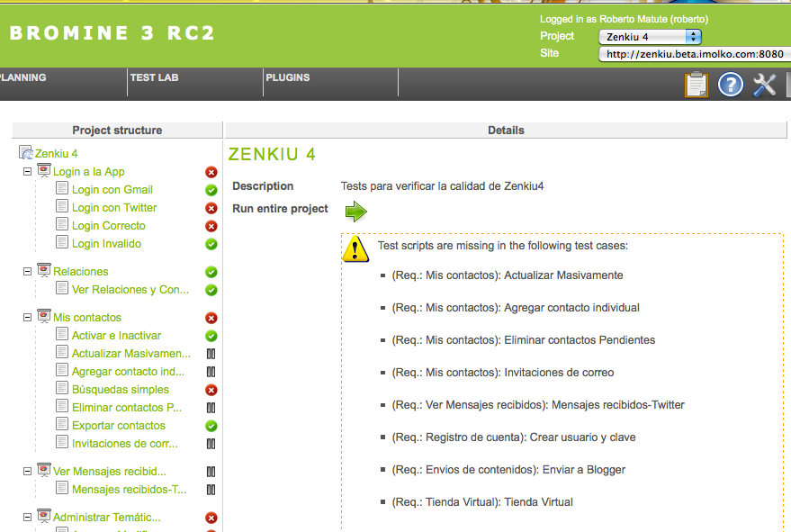The image size is (791, 532).
Task: Click the Details panel header
Action: point(506,131)
